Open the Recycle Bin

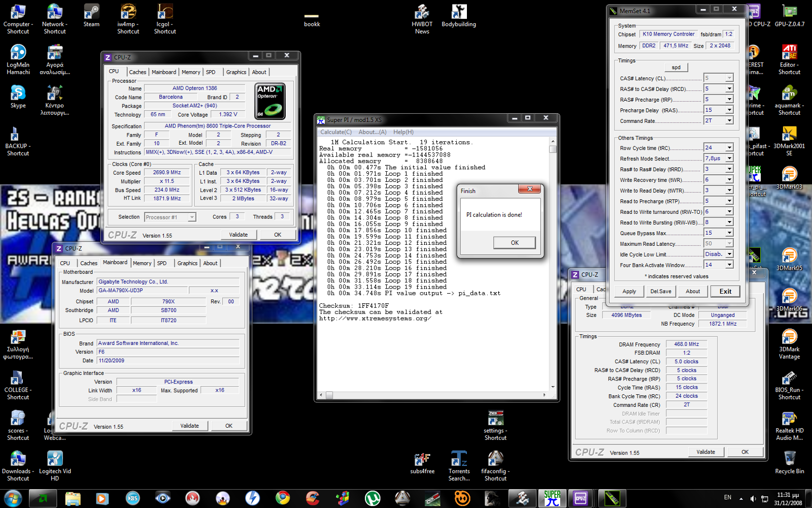click(x=790, y=462)
